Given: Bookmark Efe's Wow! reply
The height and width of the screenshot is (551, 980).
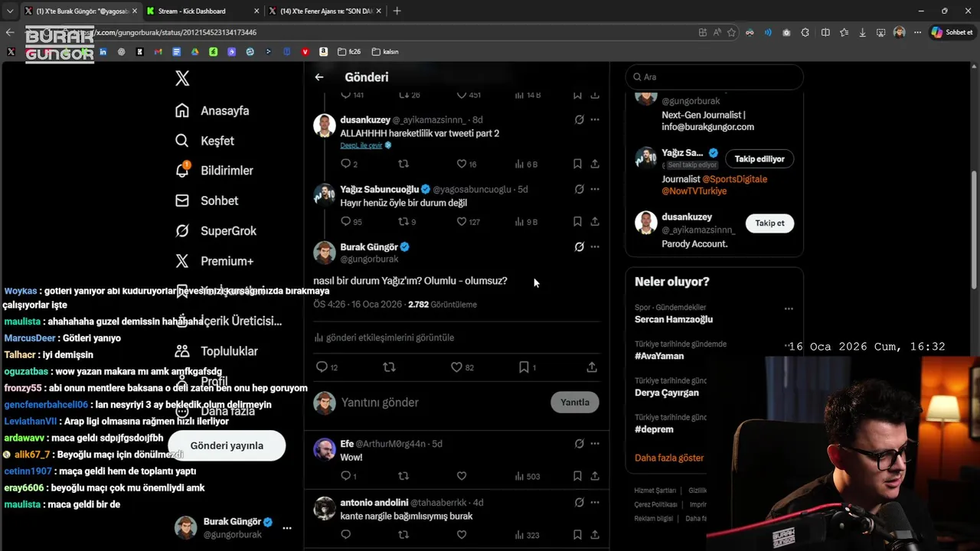Looking at the screenshot, I should tap(577, 476).
